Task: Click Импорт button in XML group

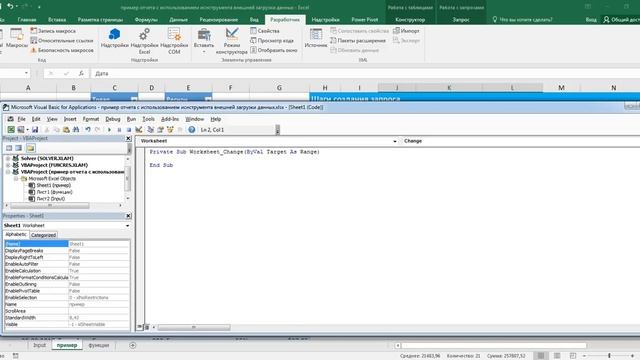Action: 406,31
